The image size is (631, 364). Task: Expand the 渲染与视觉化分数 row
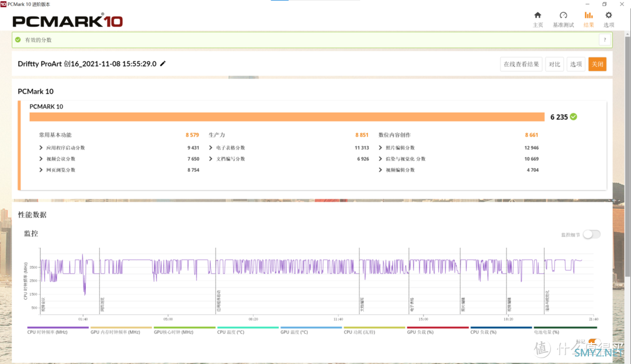(x=380, y=159)
